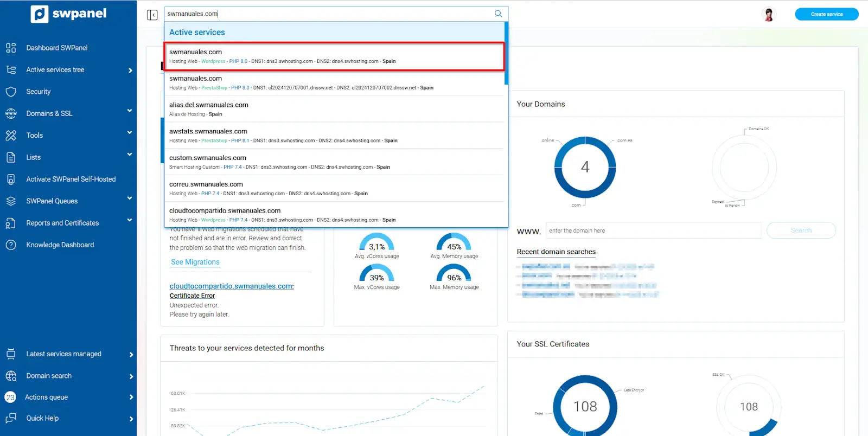Screen dimensions: 868x436
Task: Expand Latest services managed arrow
Action: pyautogui.click(x=131, y=355)
